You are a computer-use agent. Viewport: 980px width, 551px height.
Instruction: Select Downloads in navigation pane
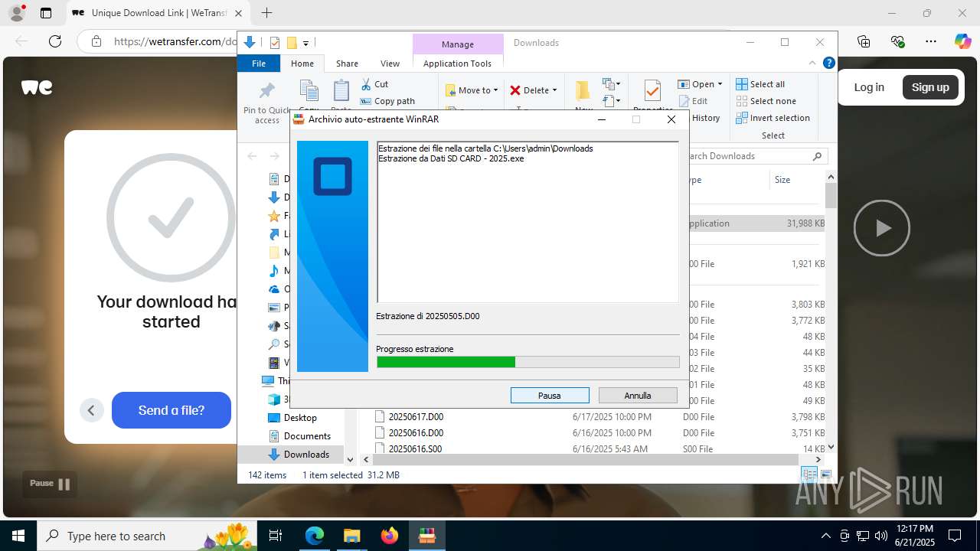click(306, 455)
